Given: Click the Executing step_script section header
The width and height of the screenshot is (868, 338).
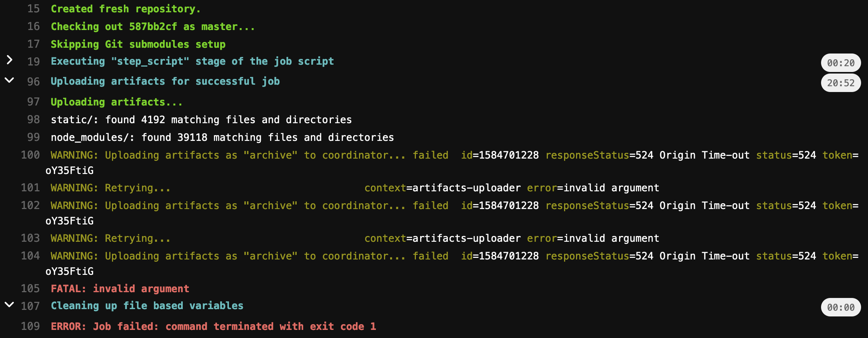Looking at the screenshot, I should coord(192,61).
